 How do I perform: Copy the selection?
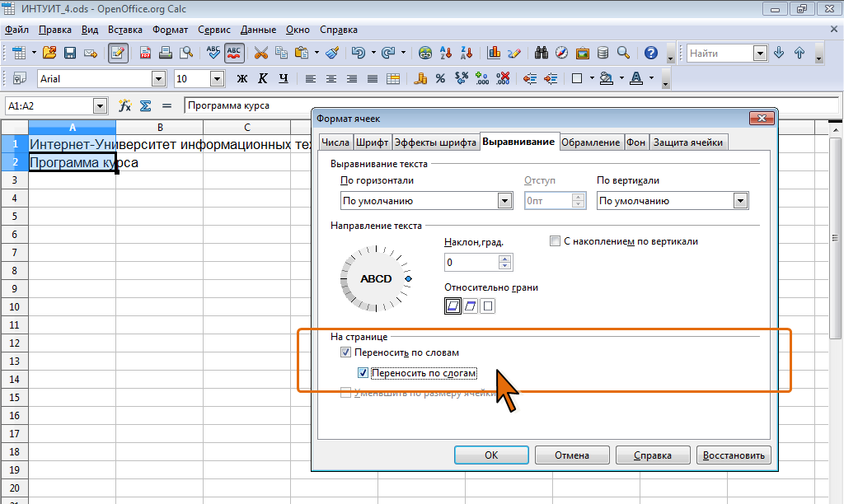(x=281, y=53)
